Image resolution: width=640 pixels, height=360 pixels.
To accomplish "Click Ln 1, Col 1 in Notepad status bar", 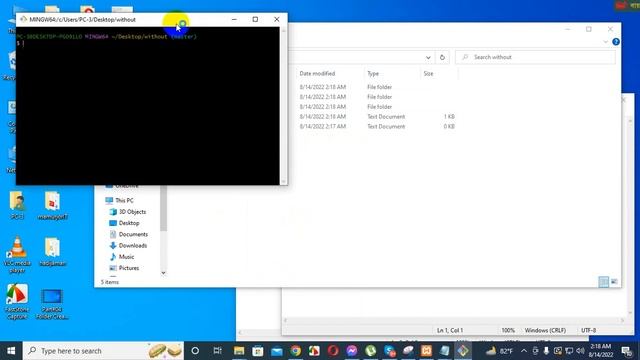I will (450, 330).
